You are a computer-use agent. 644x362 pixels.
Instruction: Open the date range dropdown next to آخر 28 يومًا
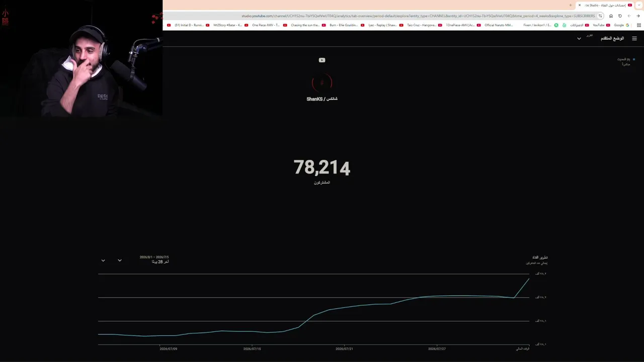120,260
